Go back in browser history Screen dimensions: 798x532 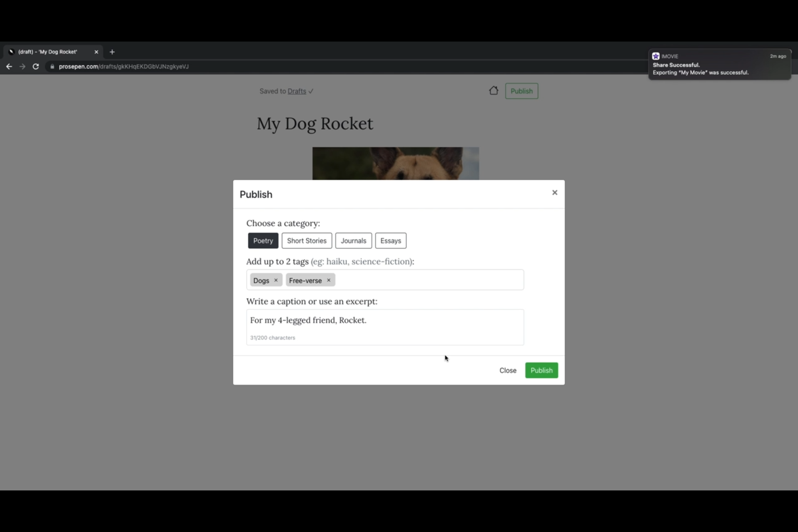[9, 66]
